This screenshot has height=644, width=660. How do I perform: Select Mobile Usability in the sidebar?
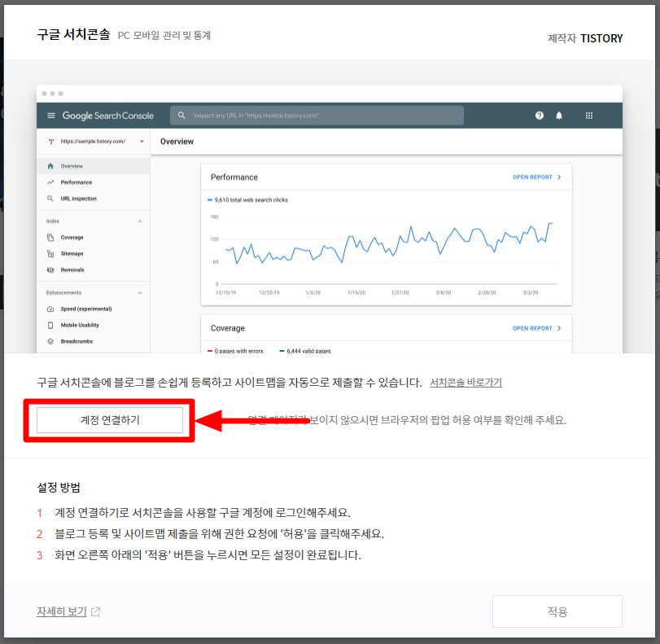tap(80, 325)
